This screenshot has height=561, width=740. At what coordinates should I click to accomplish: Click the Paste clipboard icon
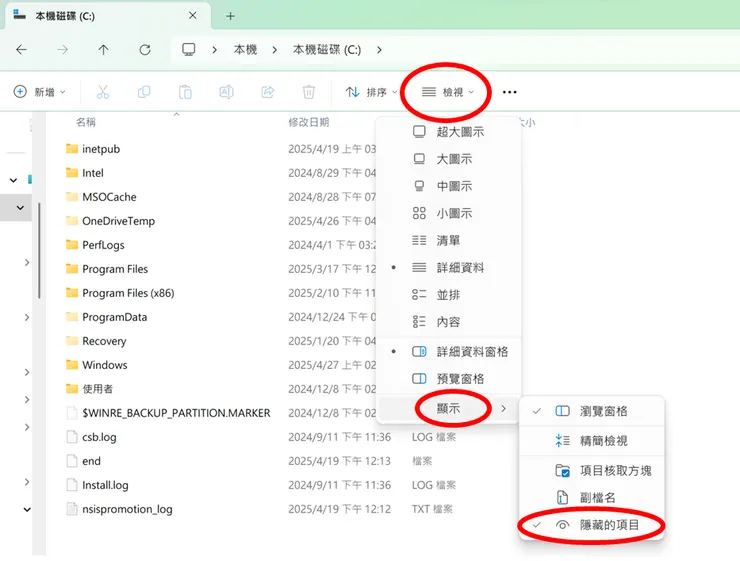tap(185, 92)
